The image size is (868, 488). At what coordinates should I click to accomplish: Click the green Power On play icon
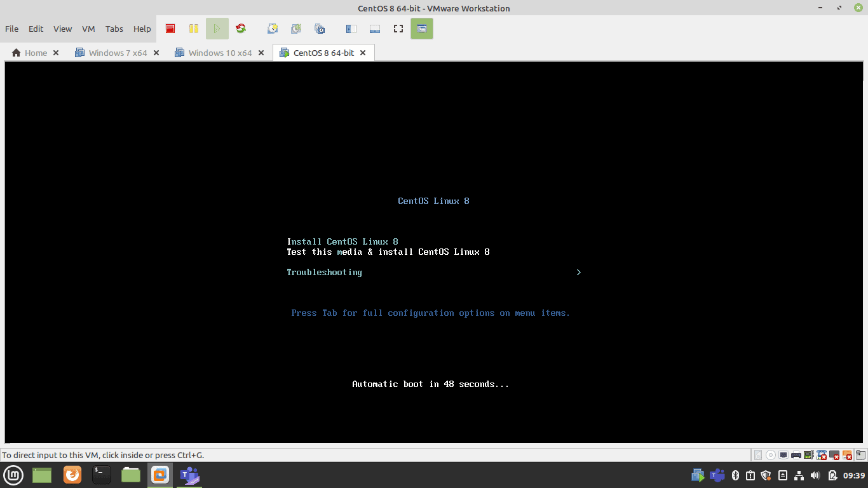(x=217, y=29)
